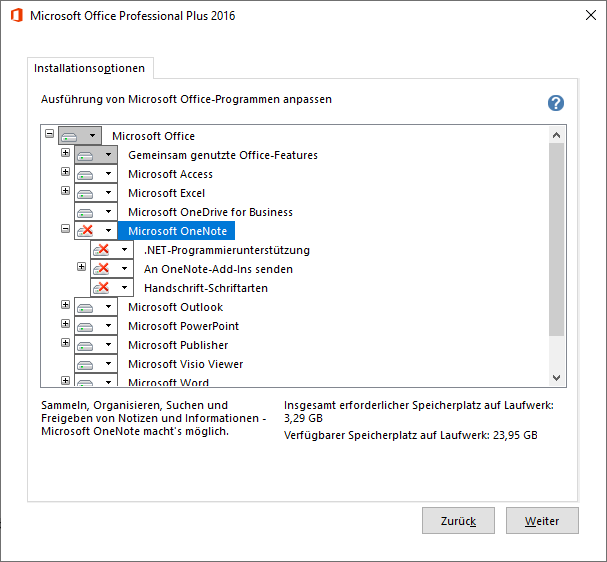The height and width of the screenshot is (562, 607).
Task: Select An OneNote-Add-Ins senden label
Action: pyautogui.click(x=218, y=269)
